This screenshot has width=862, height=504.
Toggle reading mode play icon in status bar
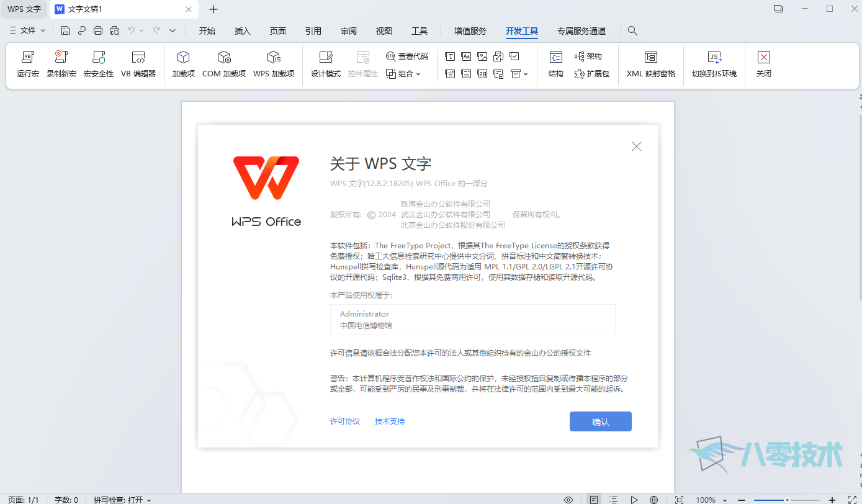point(634,500)
